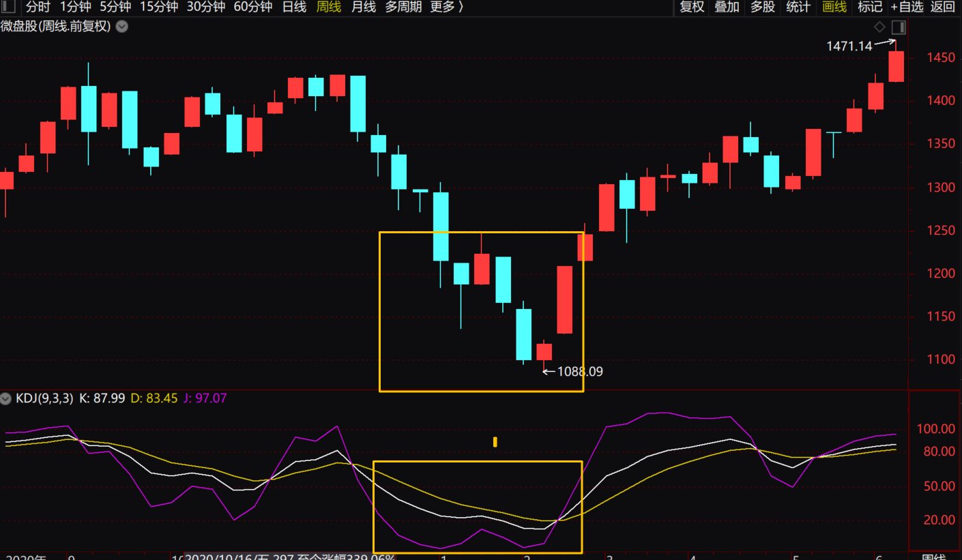The height and width of the screenshot is (560, 962).
Task: Expand the 更多 periods menu
Action: tap(447, 7)
